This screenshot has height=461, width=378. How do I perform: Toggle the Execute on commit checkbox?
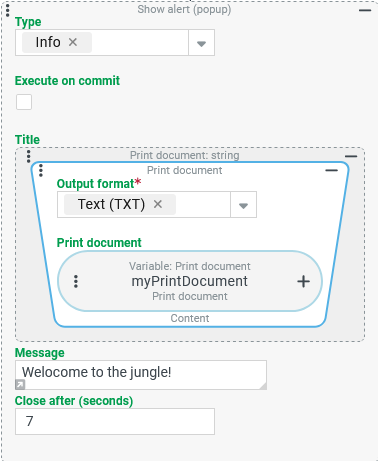(24, 102)
